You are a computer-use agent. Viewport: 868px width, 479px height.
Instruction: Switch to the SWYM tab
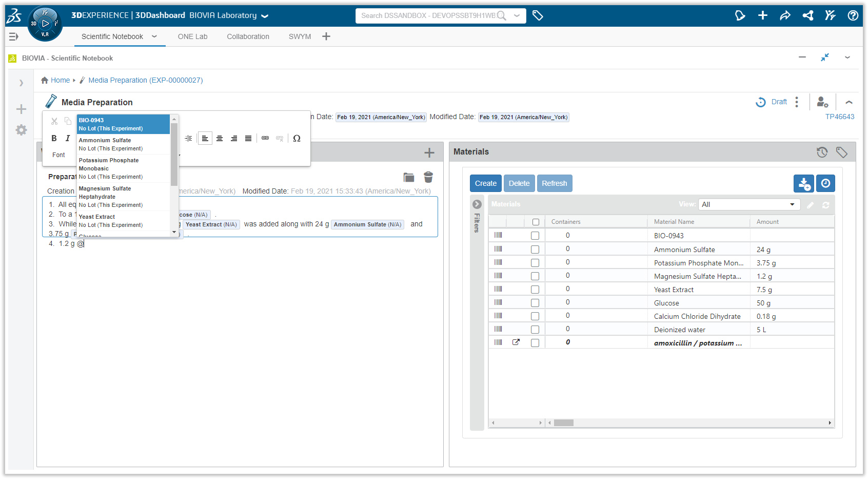(x=300, y=36)
